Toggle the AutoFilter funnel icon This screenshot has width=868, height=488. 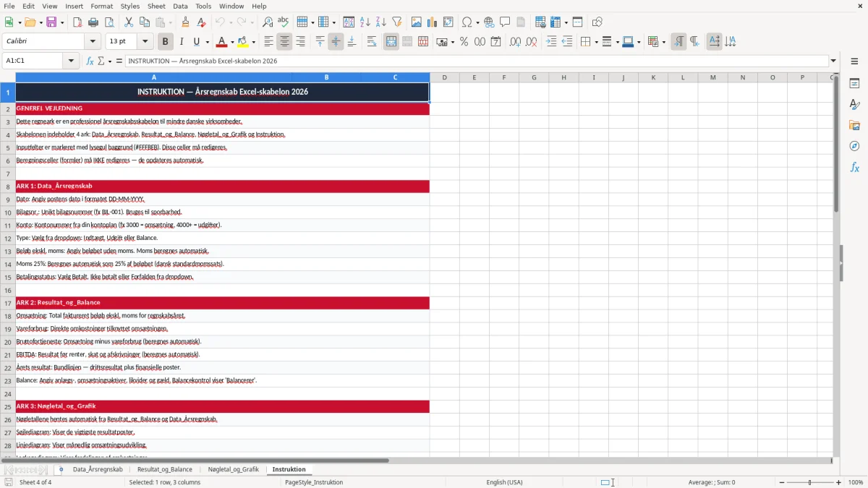click(x=396, y=22)
